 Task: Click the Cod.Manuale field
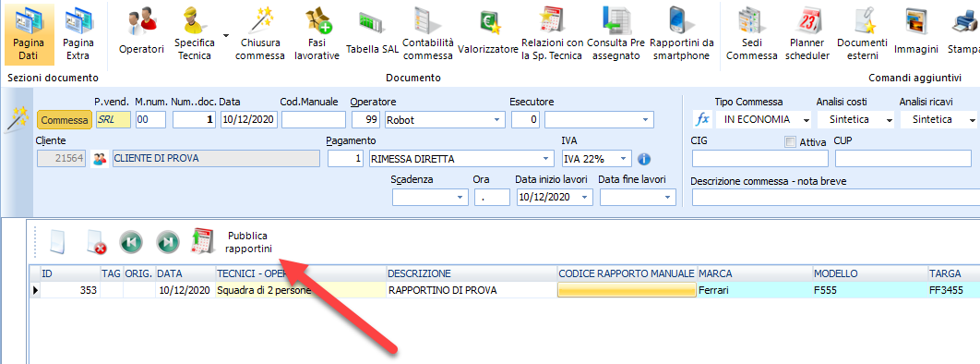[x=314, y=119]
